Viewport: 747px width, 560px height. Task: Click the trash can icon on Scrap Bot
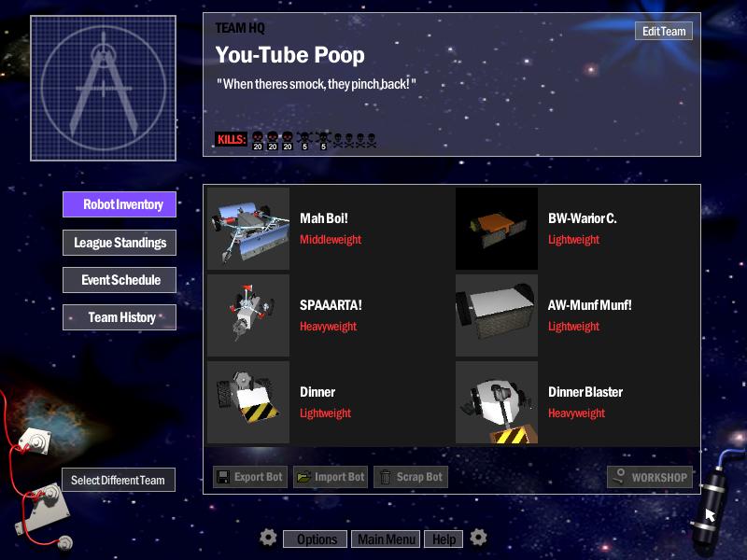tap(386, 477)
